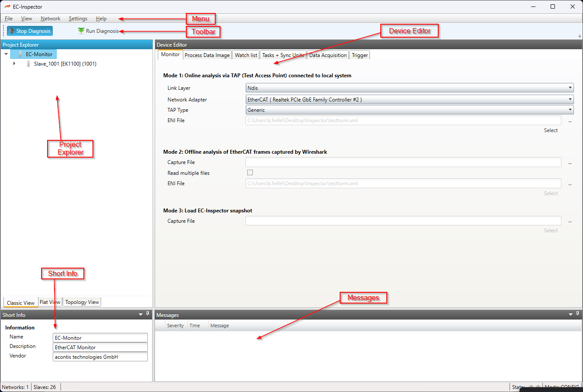Enable the Read multiple files checkbox
The image size is (583, 392).
(250, 172)
